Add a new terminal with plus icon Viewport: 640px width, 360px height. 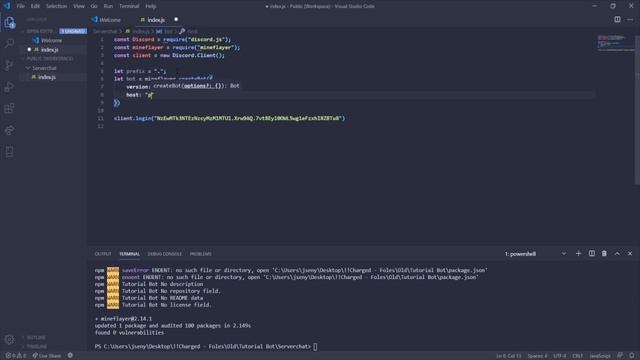[578, 253]
